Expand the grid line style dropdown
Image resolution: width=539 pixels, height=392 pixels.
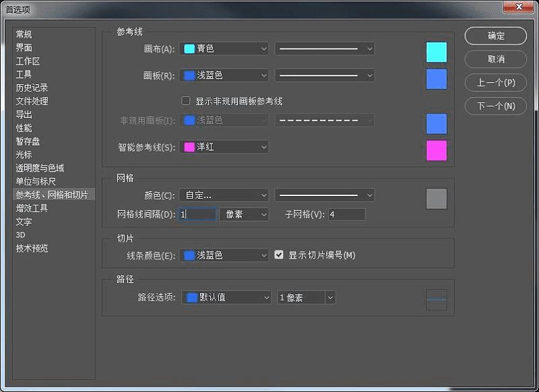[x=324, y=195]
